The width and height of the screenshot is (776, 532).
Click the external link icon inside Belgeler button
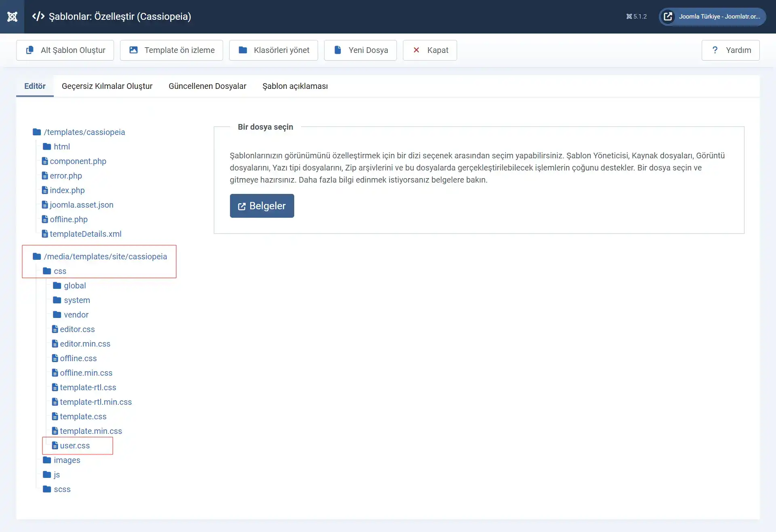click(x=242, y=206)
